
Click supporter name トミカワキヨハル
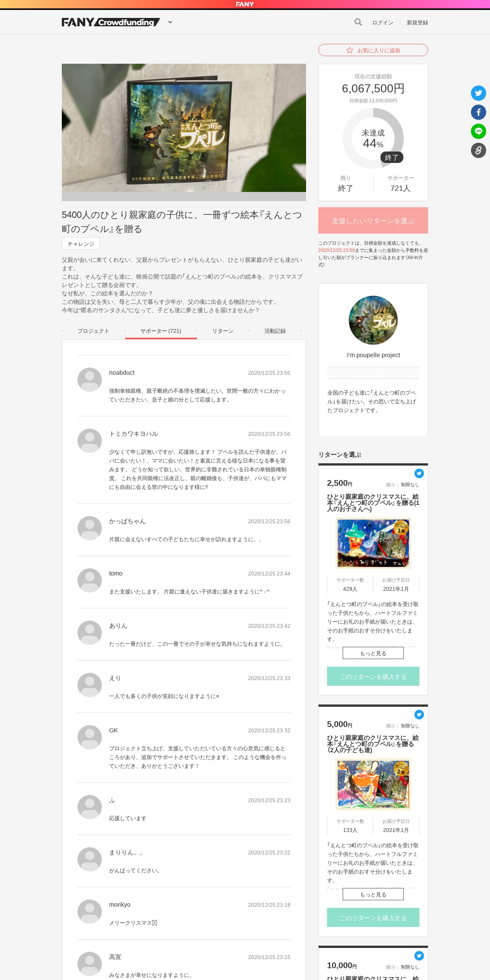click(x=134, y=434)
